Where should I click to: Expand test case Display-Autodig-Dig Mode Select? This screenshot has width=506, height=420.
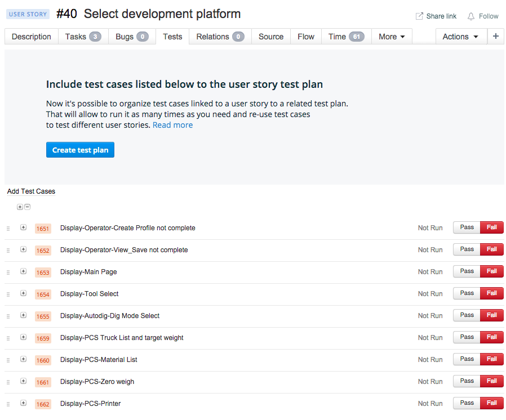point(23,315)
